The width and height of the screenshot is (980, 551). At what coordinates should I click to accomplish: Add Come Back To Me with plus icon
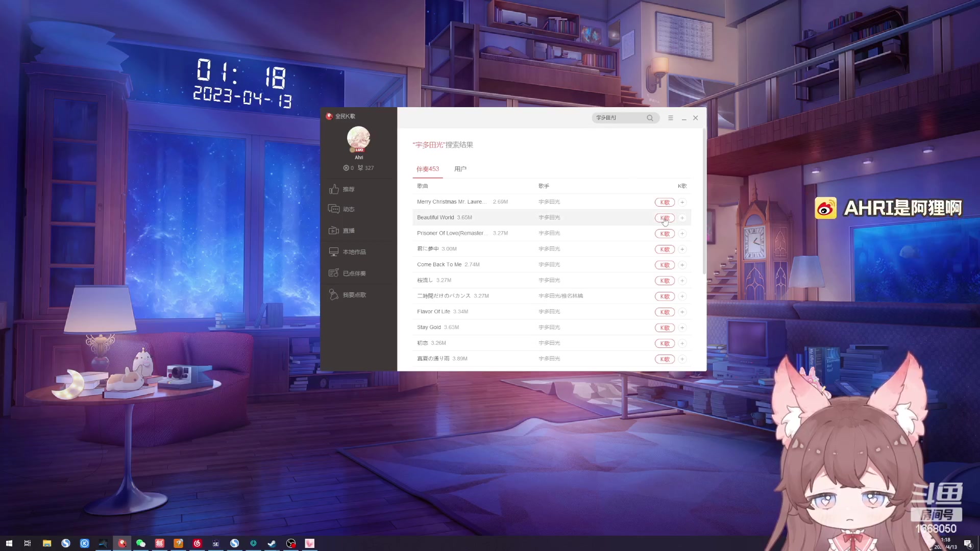tap(682, 265)
